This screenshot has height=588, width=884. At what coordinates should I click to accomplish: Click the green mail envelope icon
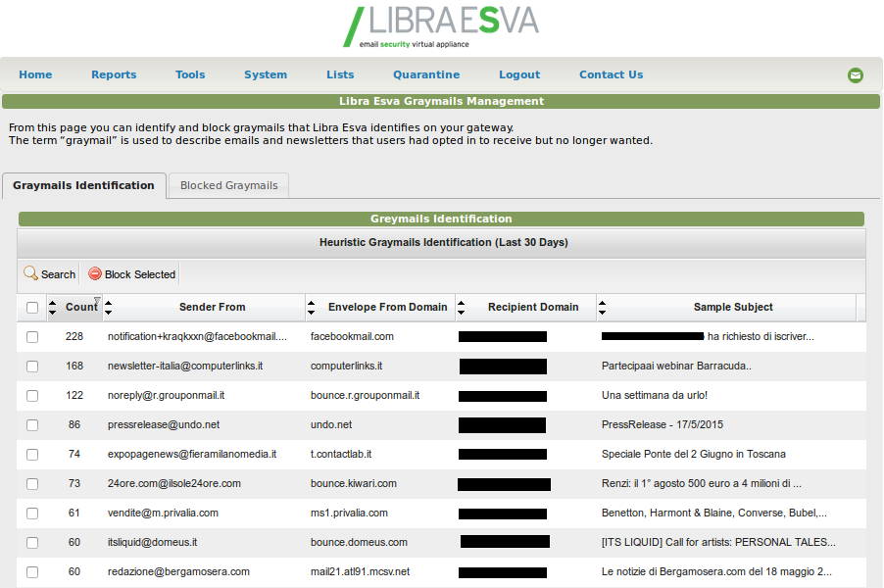click(856, 75)
